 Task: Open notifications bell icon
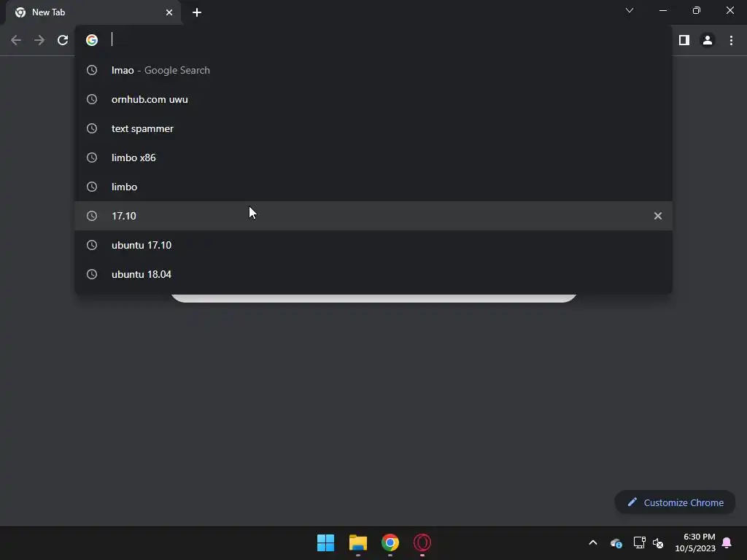click(x=727, y=542)
